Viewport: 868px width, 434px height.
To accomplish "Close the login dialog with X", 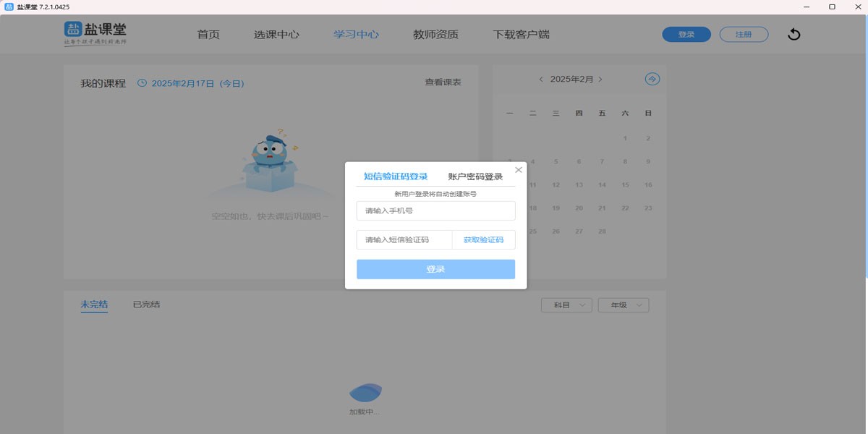I will (x=518, y=170).
